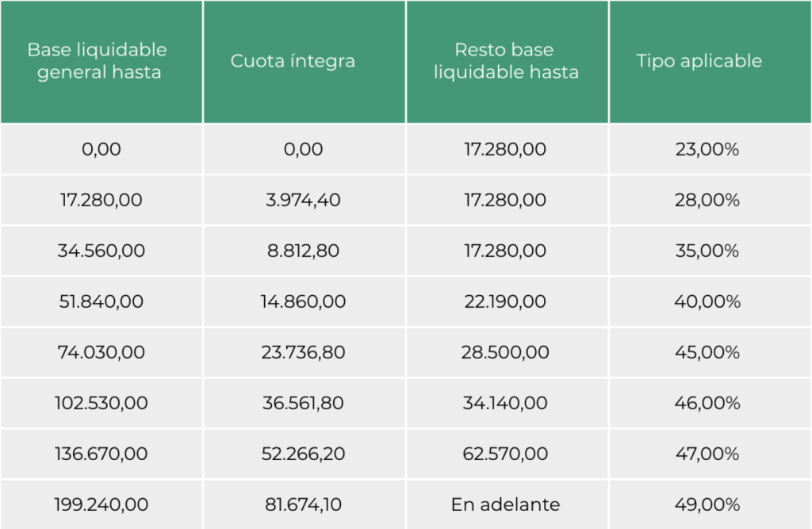
Task: Select the 22.190,00 resto base cell
Action: point(507,301)
